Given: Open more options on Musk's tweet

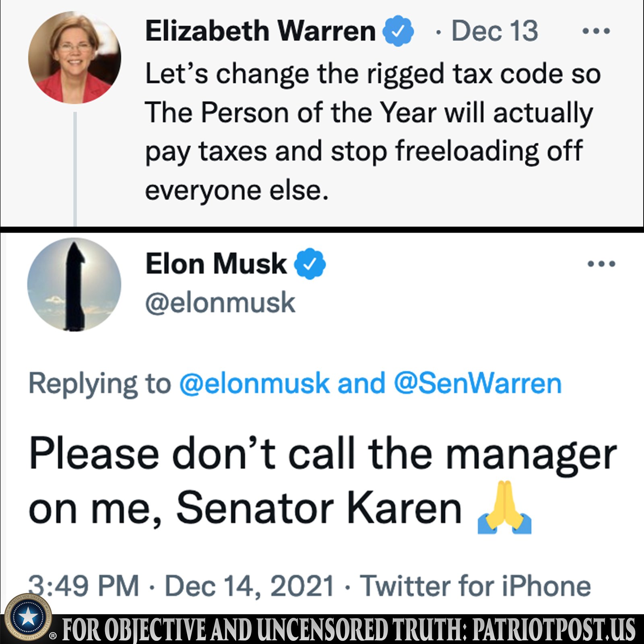Looking at the screenshot, I should pos(601,264).
